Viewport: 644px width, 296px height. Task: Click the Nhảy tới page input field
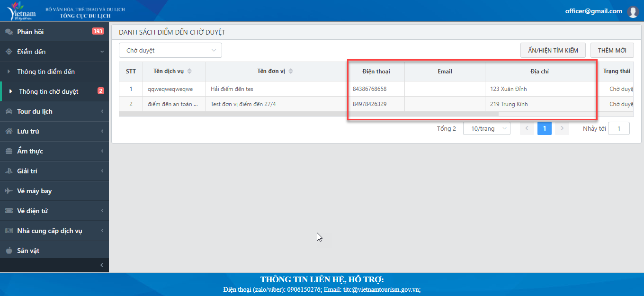(x=618, y=128)
